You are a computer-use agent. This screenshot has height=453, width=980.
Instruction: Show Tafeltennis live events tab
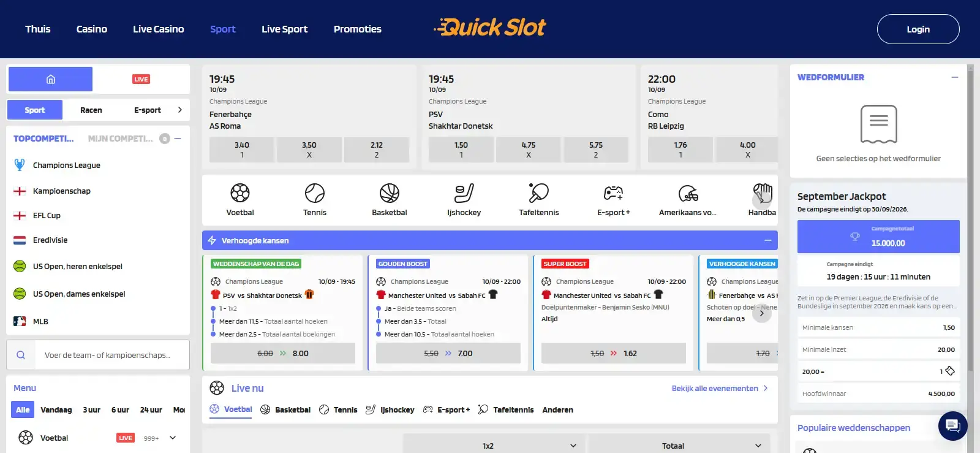pos(506,409)
